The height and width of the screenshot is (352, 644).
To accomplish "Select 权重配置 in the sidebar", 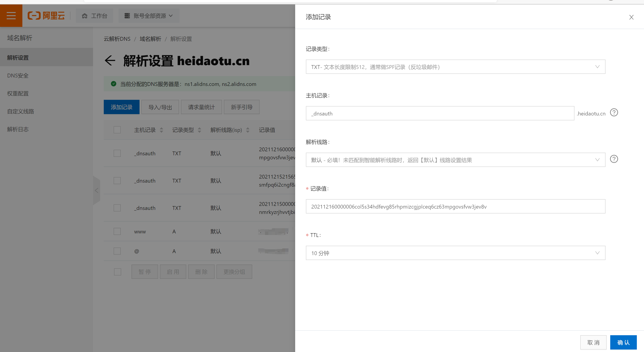I will (18, 93).
